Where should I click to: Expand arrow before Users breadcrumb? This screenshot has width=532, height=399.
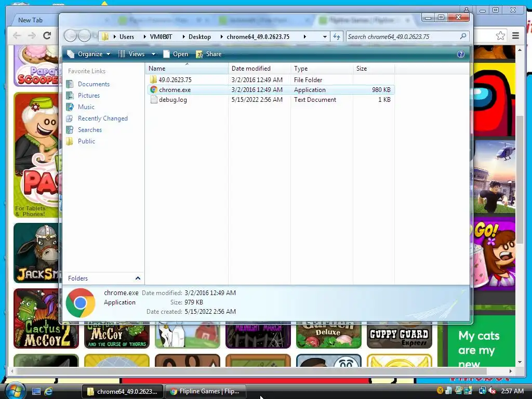115,37
